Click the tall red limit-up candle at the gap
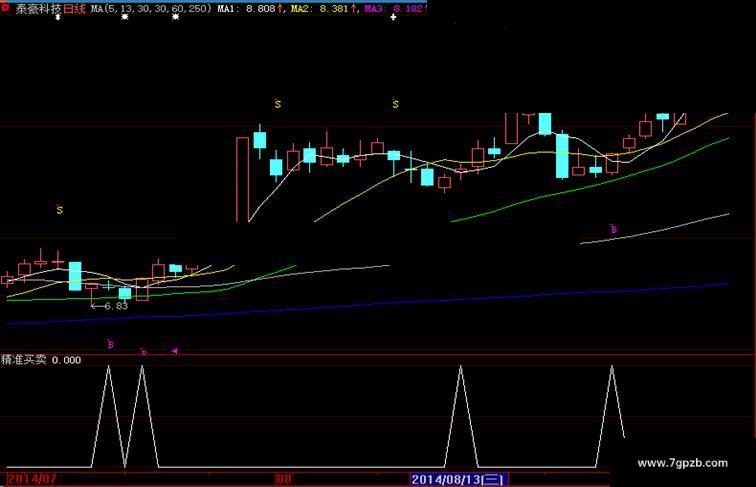 [243, 179]
